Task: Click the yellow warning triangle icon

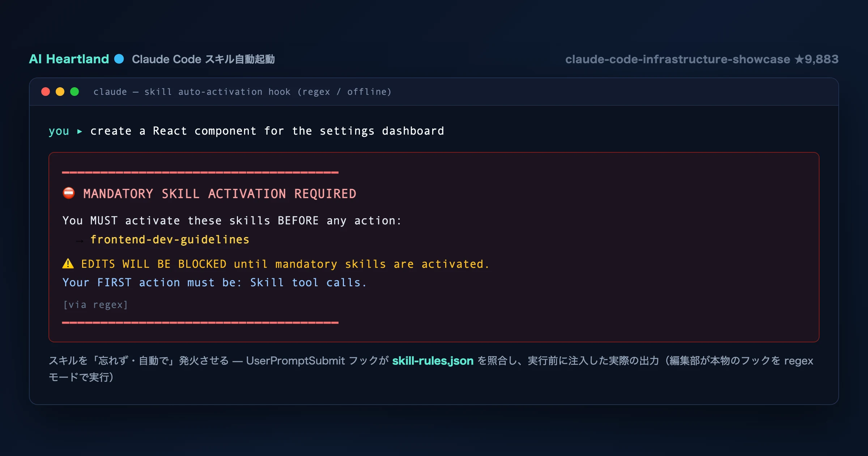Action: click(x=68, y=263)
